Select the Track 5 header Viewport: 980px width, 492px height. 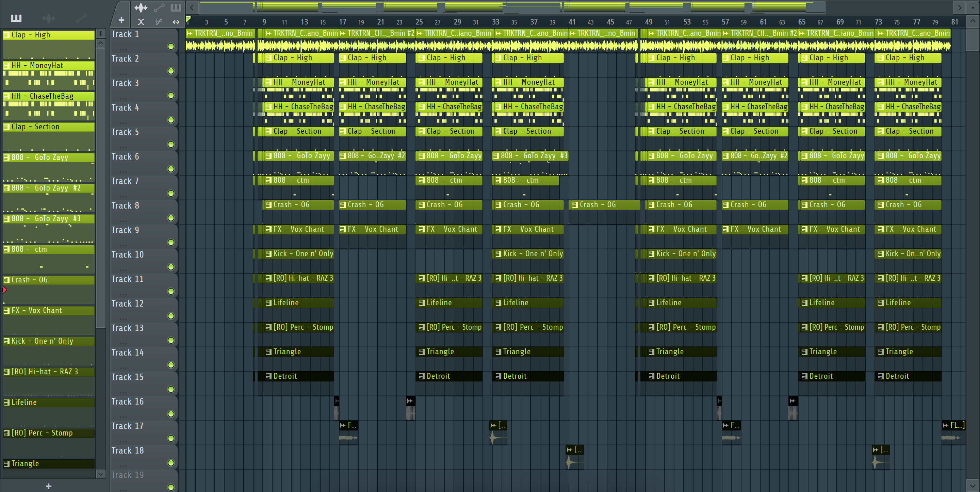[144, 138]
